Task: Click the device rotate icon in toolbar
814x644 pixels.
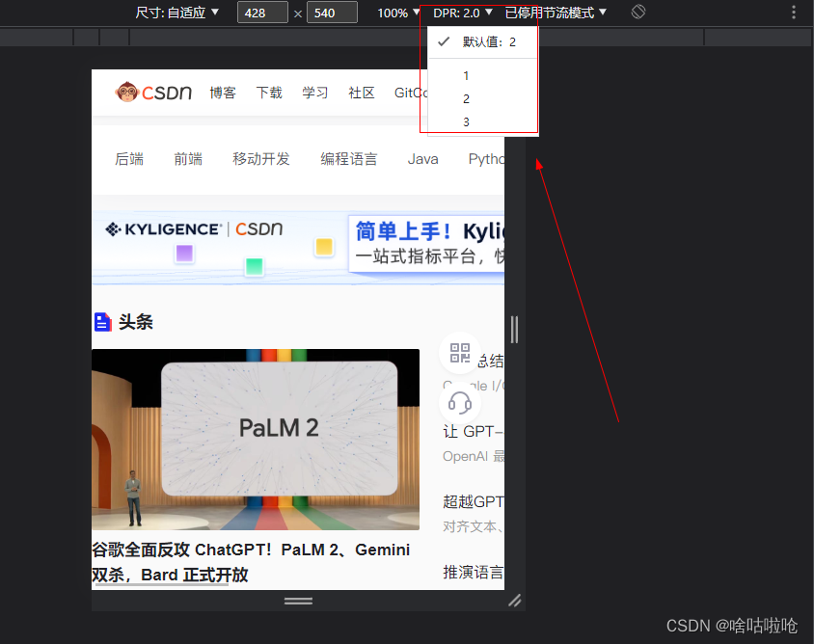Action: [x=638, y=12]
